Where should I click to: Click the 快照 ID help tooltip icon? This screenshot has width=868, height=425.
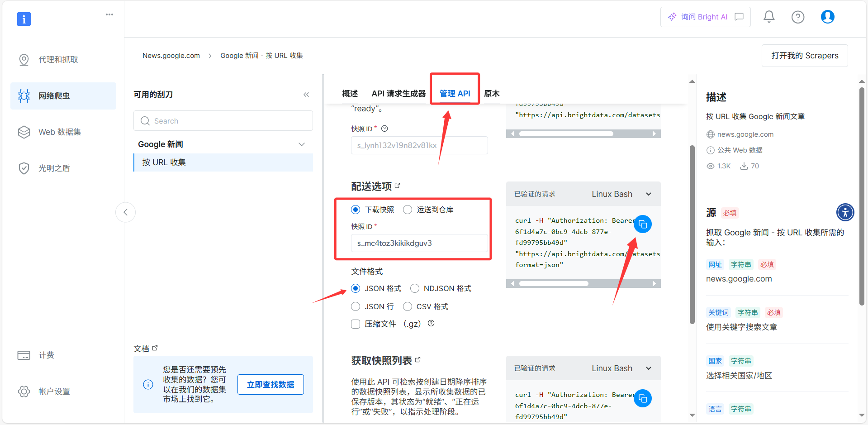pyautogui.click(x=384, y=129)
